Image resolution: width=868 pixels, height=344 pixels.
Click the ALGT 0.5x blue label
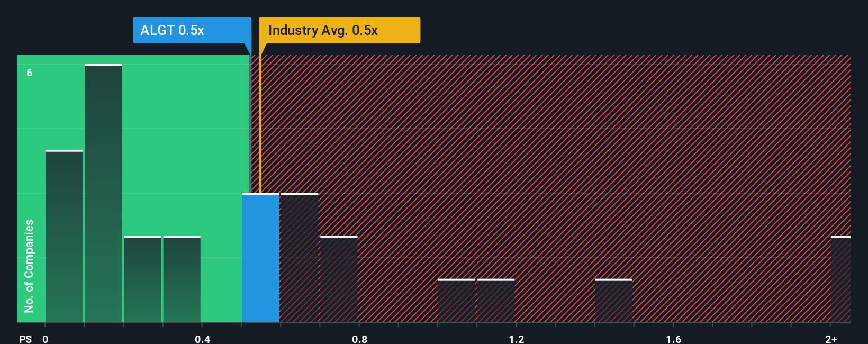[192, 30]
